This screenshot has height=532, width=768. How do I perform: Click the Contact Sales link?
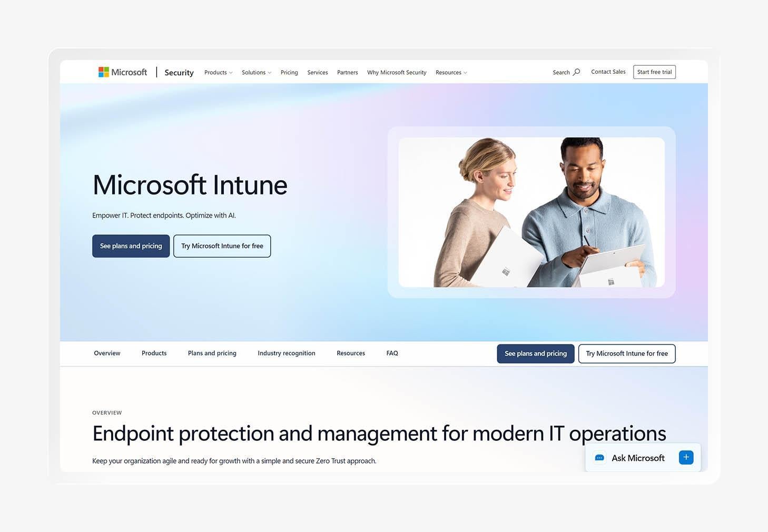608,72
